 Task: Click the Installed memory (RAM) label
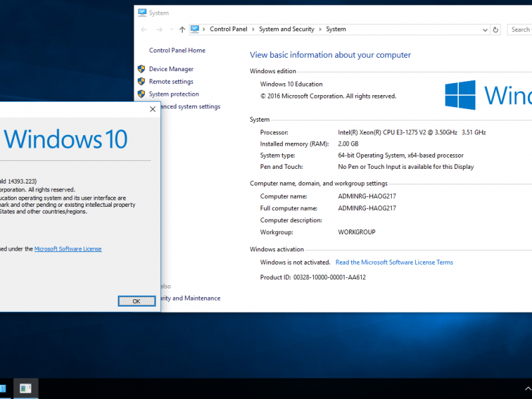[295, 144]
